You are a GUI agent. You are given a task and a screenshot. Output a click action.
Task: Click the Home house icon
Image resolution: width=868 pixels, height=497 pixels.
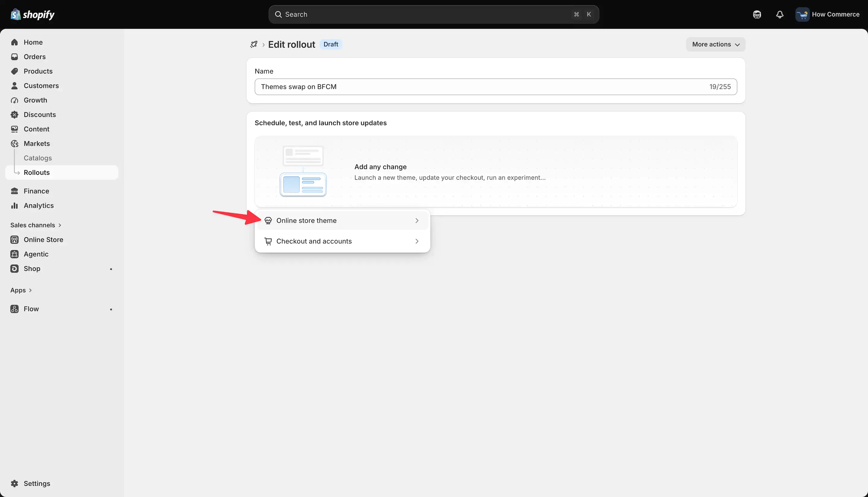(14, 42)
